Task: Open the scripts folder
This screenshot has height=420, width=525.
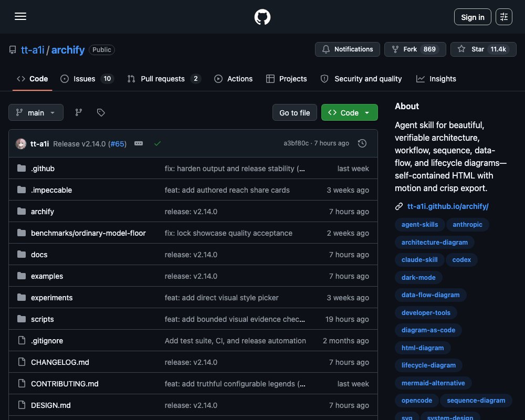Action: [42, 319]
